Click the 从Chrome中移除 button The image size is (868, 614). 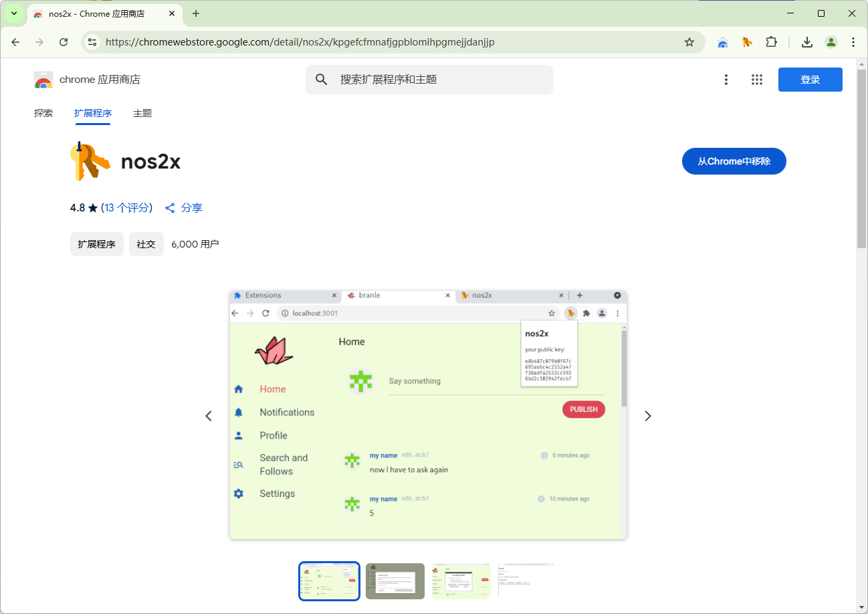[x=734, y=161]
